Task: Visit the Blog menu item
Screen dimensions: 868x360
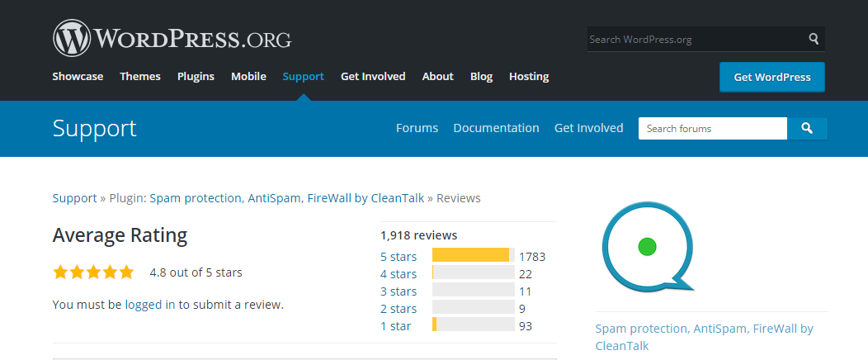Action: pos(482,77)
